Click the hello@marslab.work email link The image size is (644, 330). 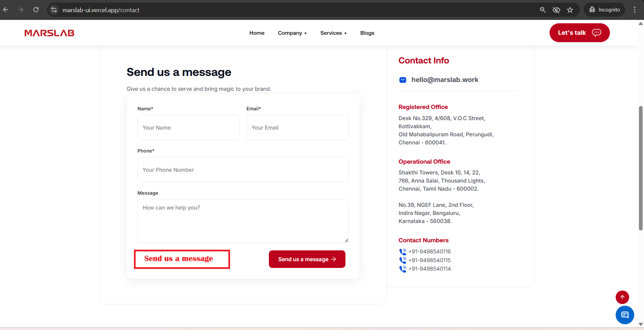tap(445, 80)
